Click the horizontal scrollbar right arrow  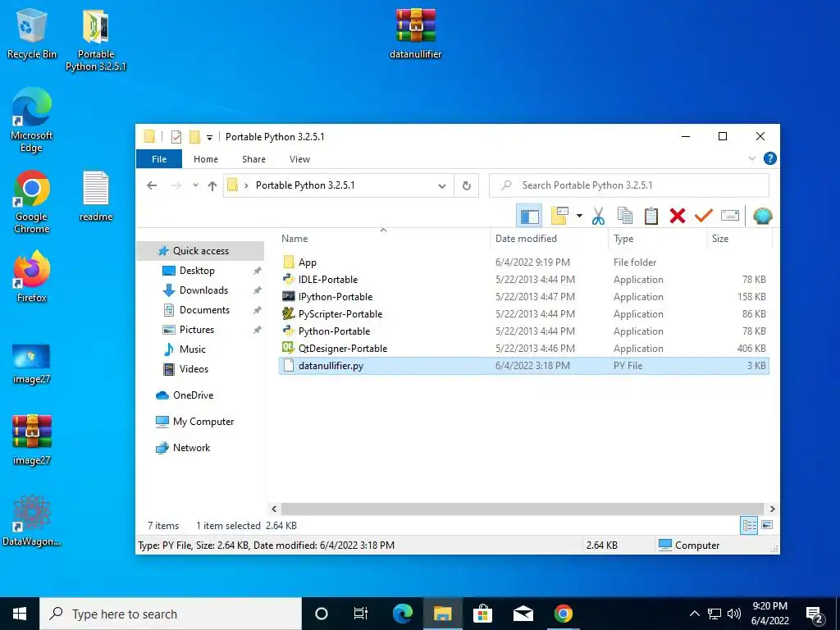tap(772, 509)
